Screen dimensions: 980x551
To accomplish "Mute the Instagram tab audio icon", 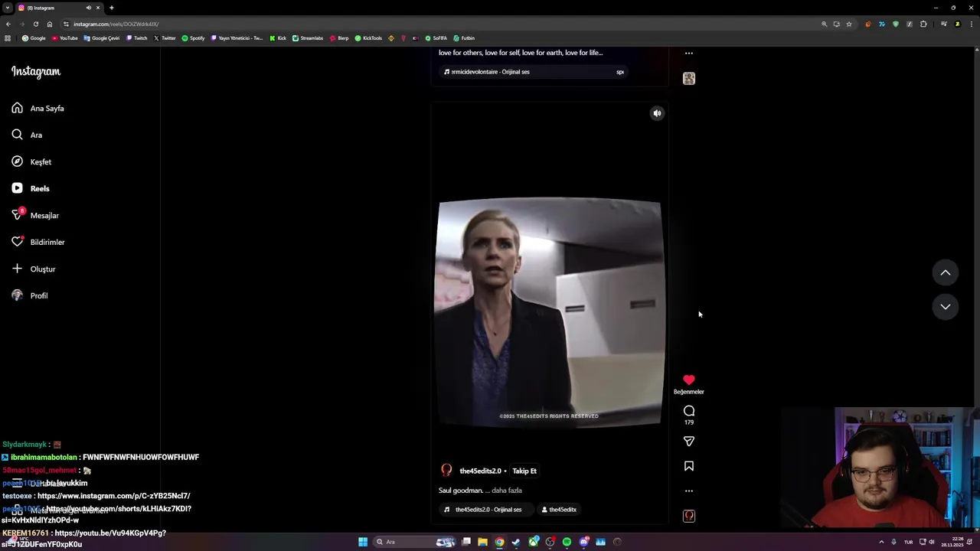I will click(x=88, y=8).
